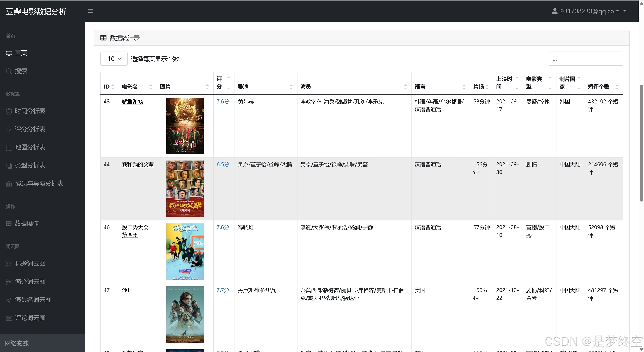Click the user avatar icon in header
644x352 pixels.
[555, 11]
